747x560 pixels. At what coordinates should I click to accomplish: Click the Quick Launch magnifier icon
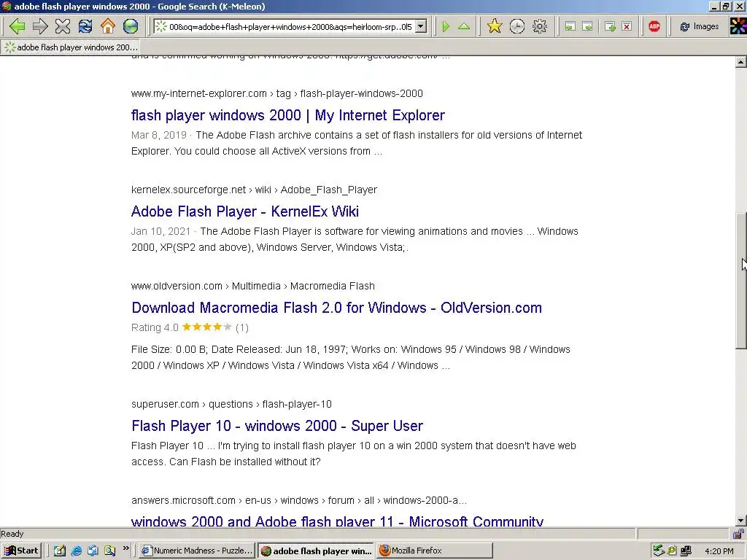(x=110, y=551)
